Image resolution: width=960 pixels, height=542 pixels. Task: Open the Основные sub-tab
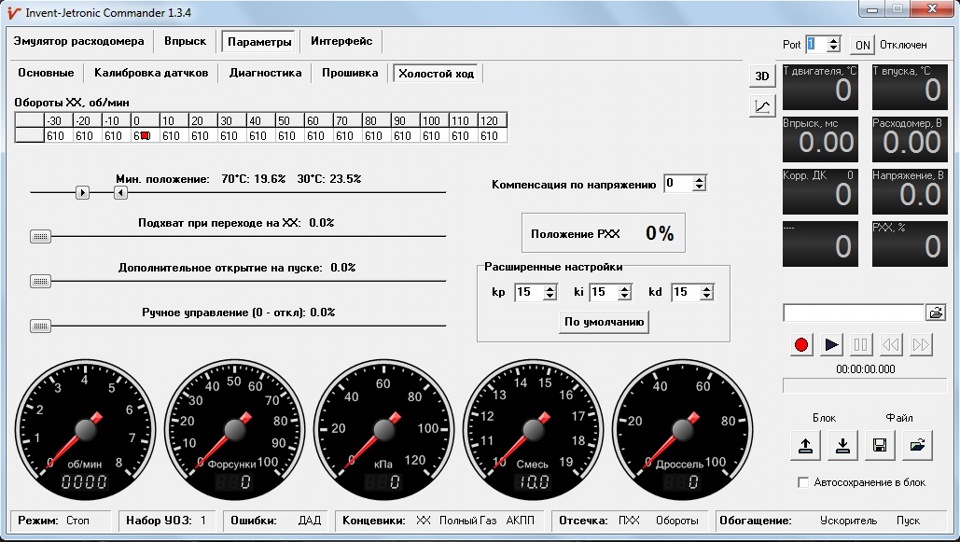coord(46,73)
